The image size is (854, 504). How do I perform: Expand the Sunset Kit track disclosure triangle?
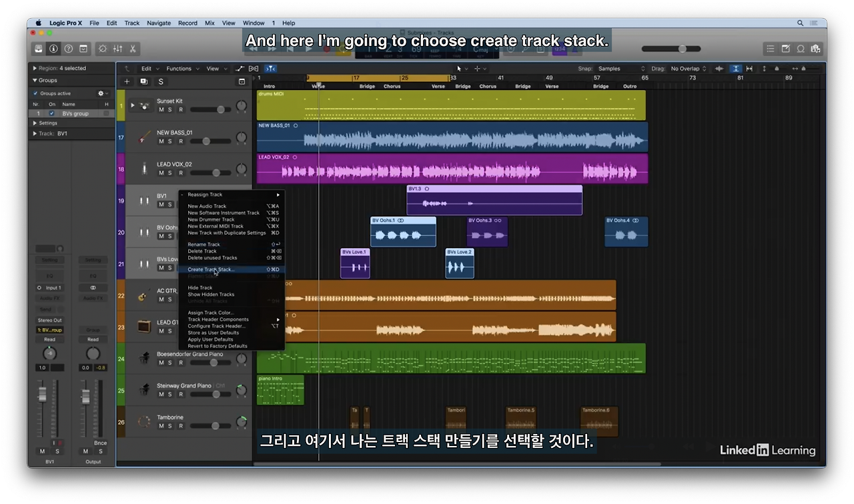tap(133, 105)
